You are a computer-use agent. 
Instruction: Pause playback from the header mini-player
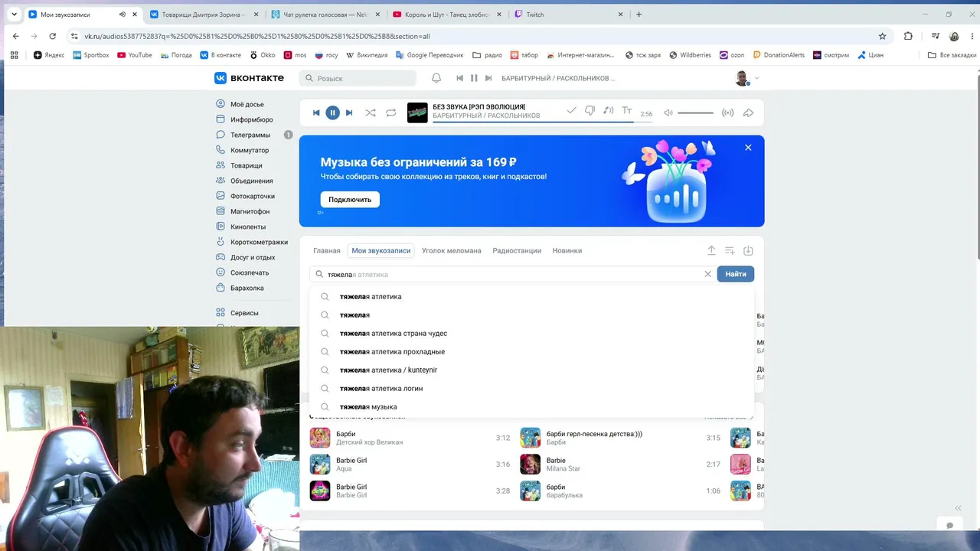coord(474,78)
